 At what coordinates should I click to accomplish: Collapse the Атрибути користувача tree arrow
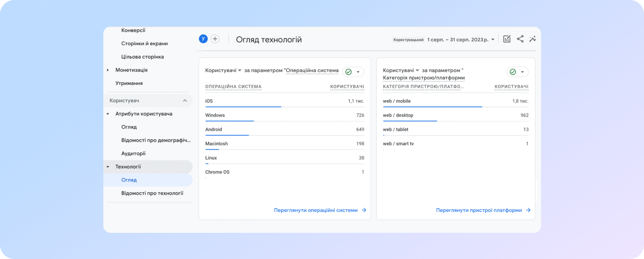point(108,114)
